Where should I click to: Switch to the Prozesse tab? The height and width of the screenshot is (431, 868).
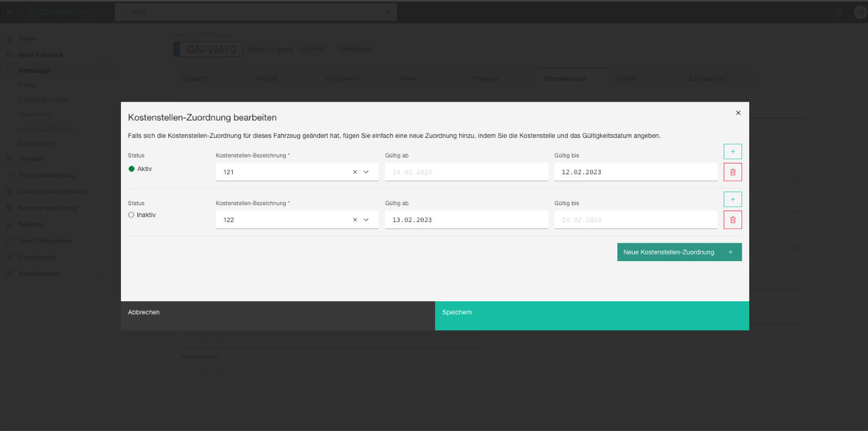tap(500, 79)
